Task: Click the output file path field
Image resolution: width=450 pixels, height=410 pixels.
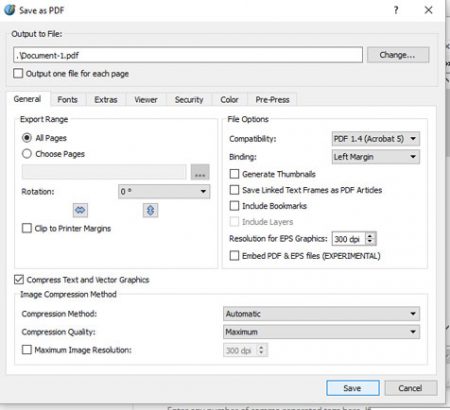Action: click(x=188, y=55)
